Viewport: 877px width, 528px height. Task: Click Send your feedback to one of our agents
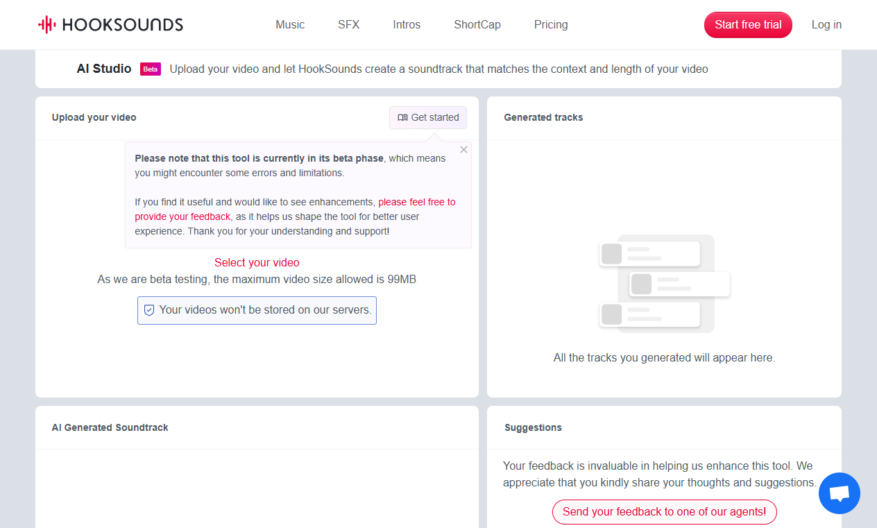coord(664,512)
